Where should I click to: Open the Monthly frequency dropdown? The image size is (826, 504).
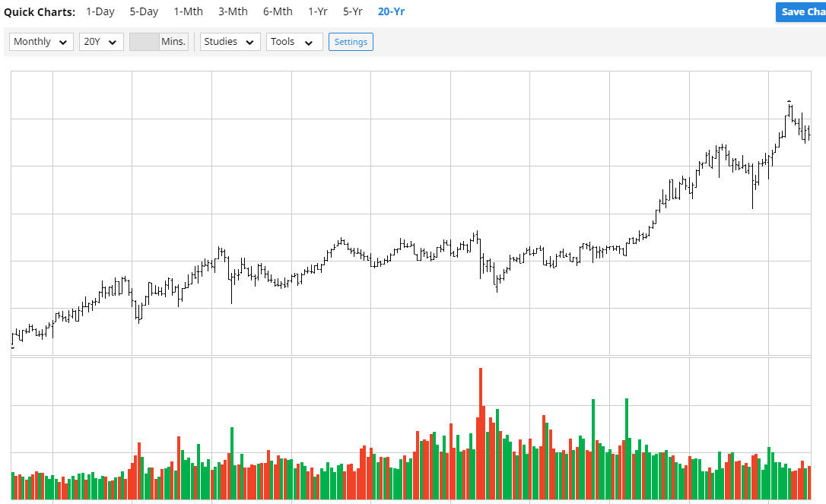[x=40, y=42]
